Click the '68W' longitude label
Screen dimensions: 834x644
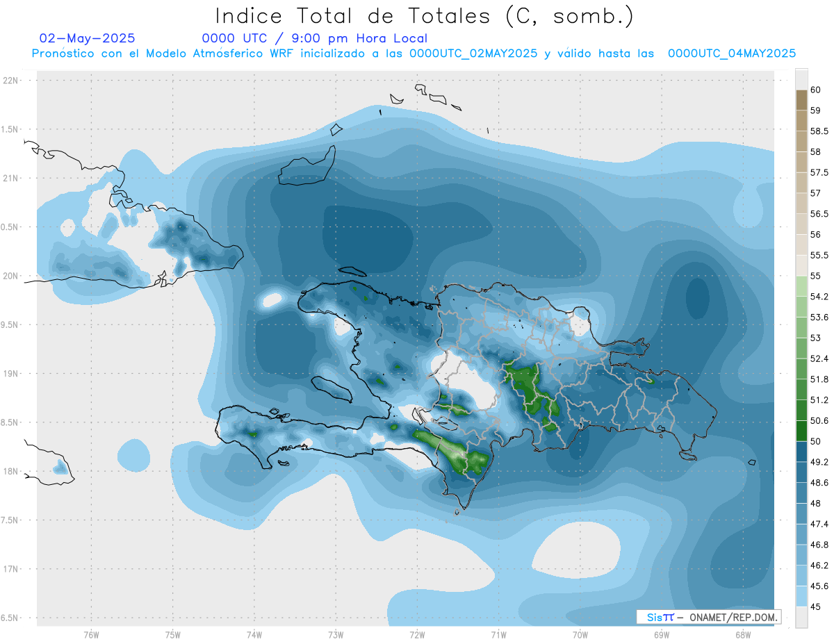click(x=743, y=634)
